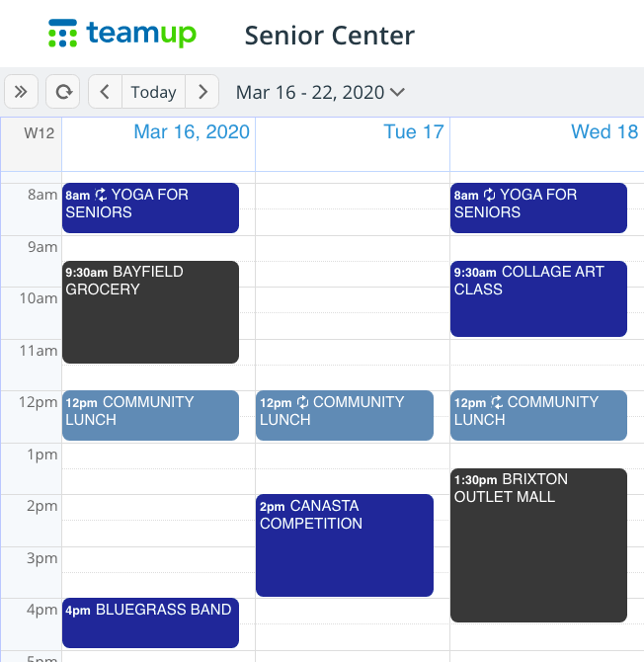Viewport: 644px width, 662px height.
Task: Open Tue 17 day header
Action: coord(413,131)
